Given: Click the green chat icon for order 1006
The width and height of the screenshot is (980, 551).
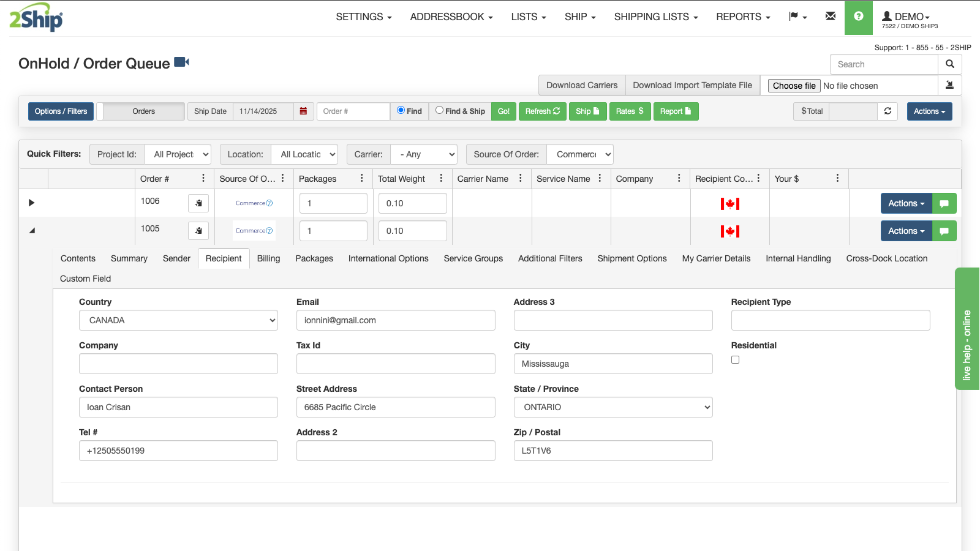Looking at the screenshot, I should (944, 204).
